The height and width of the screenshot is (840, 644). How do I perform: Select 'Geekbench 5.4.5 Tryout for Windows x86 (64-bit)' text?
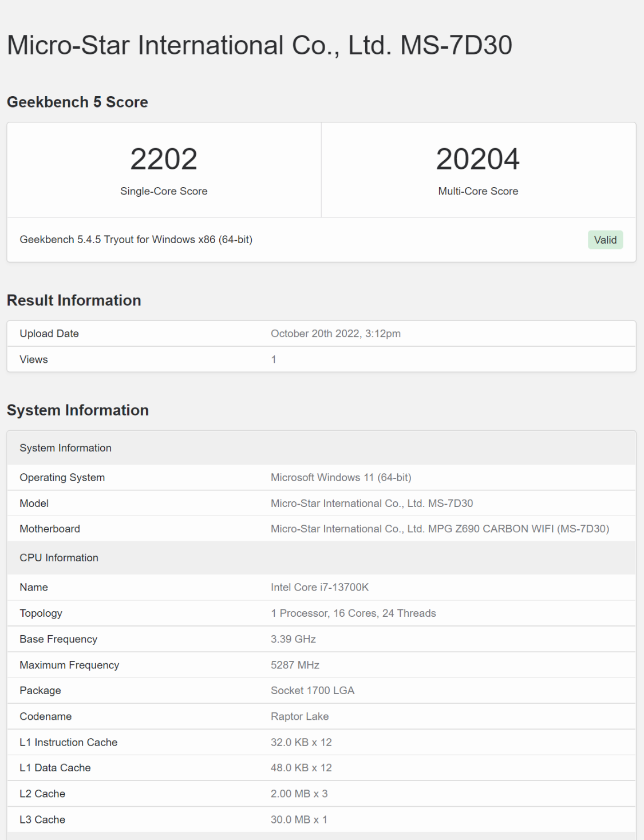click(136, 240)
